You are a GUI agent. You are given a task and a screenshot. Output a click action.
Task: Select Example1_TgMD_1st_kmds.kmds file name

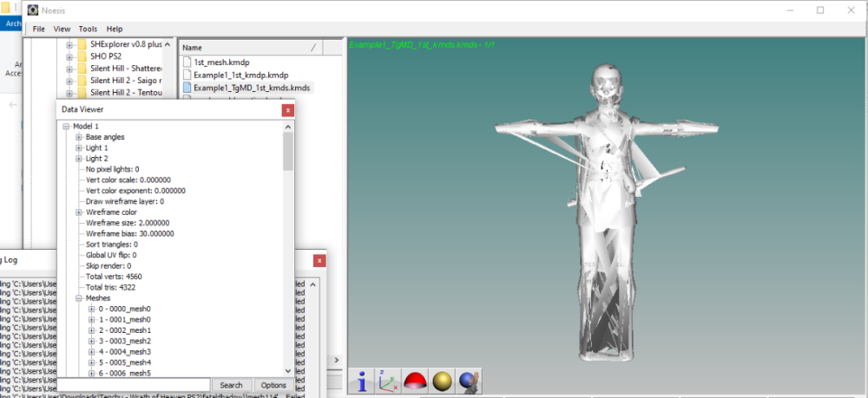point(252,87)
